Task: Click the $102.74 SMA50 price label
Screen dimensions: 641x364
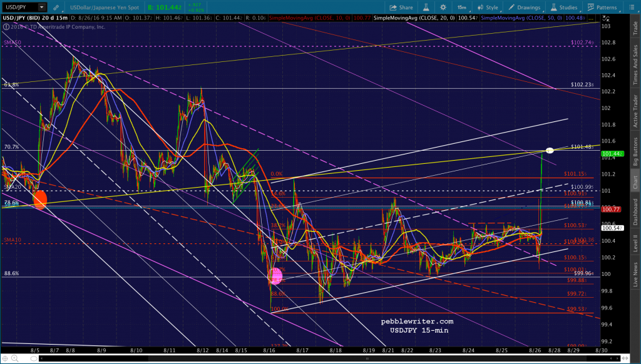Action: (582, 42)
